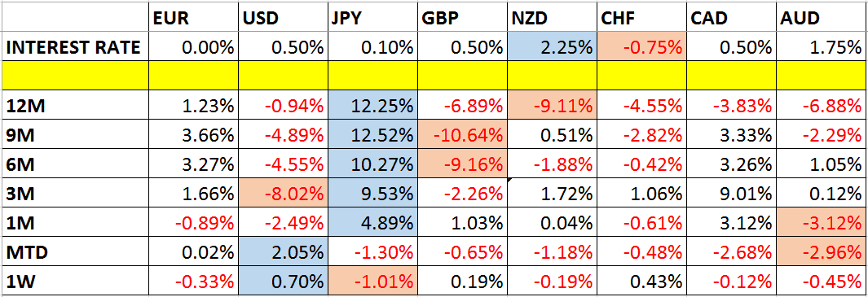
Task: Select NZD 12M cell showing -9.11%
Action: pyautogui.click(x=551, y=104)
